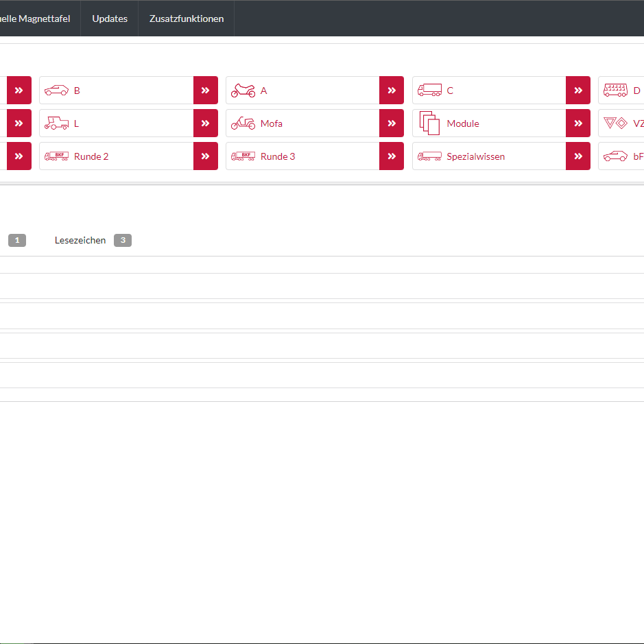Viewport: 644px width, 644px height.
Task: Click the car icon next to bF
Action: [615, 156]
